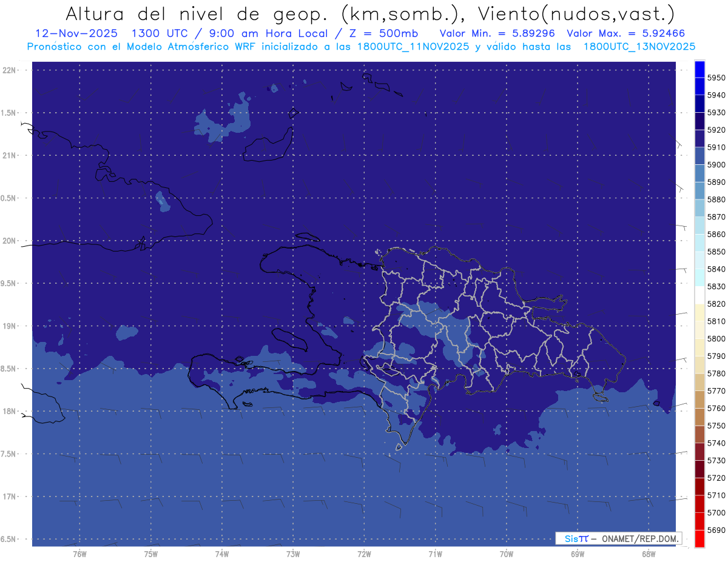Screen dimensions: 728x562
Task: Click the '75W' longitude axis label
Action: click(x=150, y=554)
